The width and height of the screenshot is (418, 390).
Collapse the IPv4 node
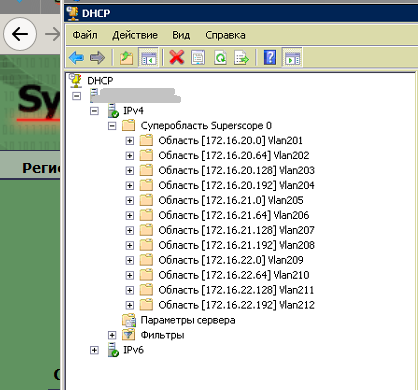click(94, 111)
